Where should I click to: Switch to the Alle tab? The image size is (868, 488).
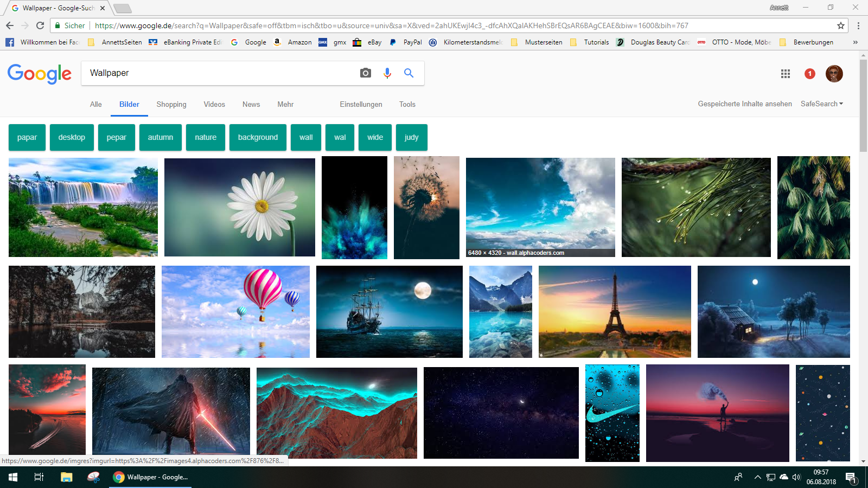(x=96, y=105)
